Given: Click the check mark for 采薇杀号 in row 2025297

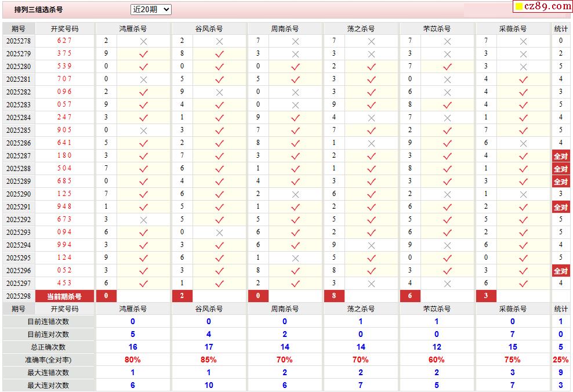Looking at the screenshot, I should pyautogui.click(x=523, y=284).
